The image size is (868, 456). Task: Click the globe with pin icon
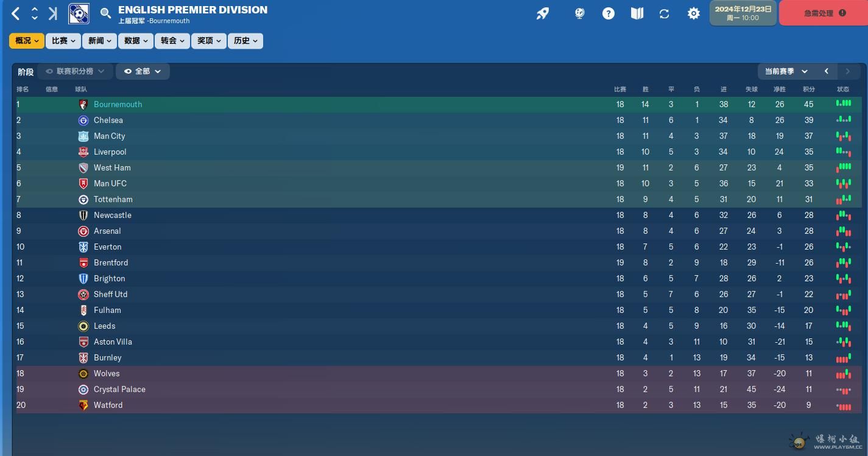tap(579, 13)
